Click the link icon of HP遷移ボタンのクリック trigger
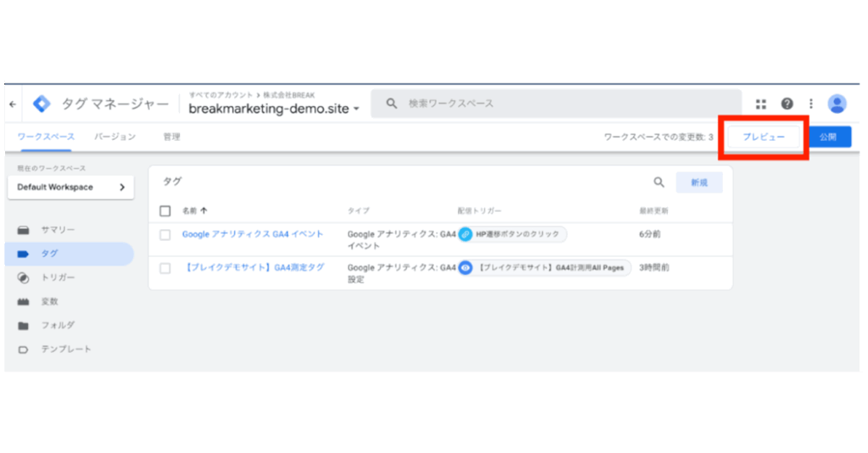This screenshot has width=868, height=453. [465, 234]
